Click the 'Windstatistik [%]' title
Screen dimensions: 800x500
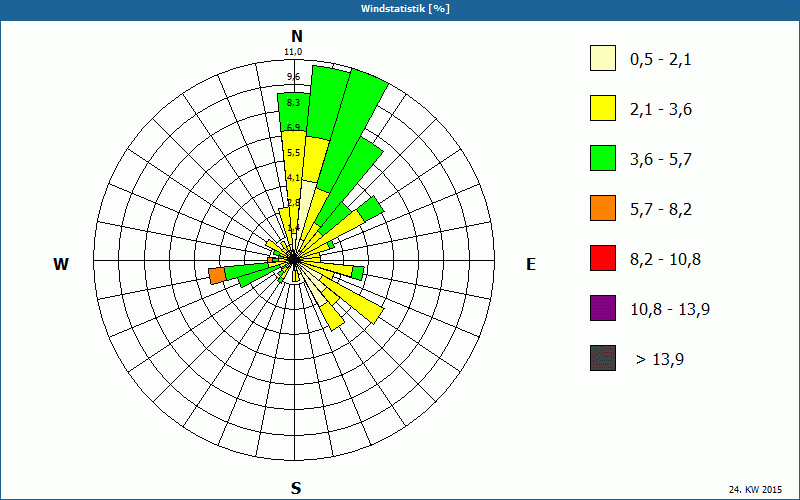(405, 9)
